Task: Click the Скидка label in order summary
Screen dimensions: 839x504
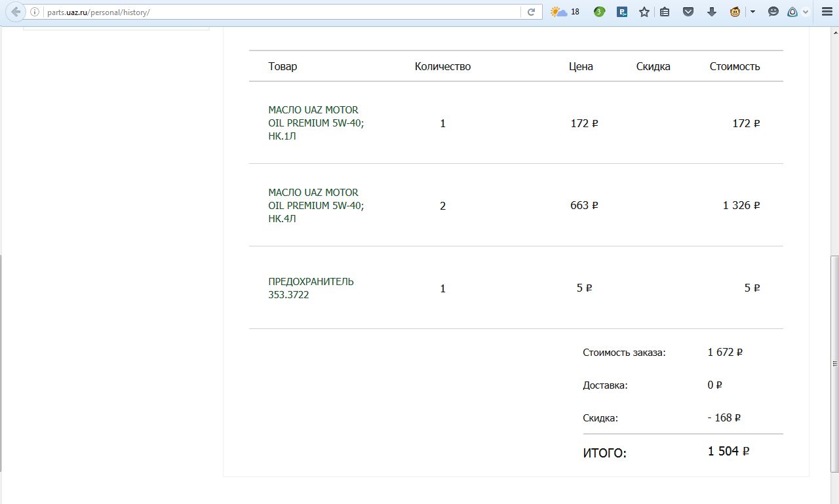Action: click(x=600, y=418)
